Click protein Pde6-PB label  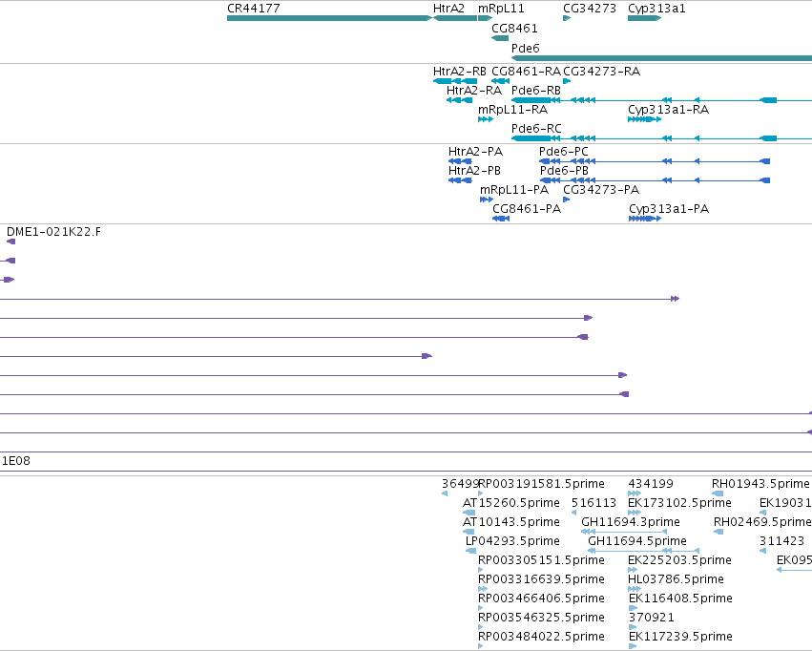pos(565,171)
